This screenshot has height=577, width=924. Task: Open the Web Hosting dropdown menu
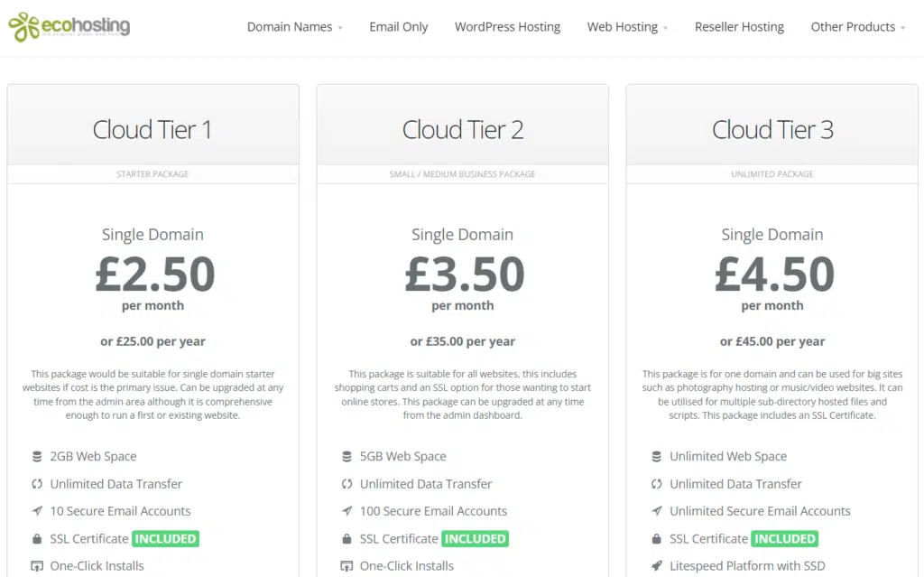(627, 27)
